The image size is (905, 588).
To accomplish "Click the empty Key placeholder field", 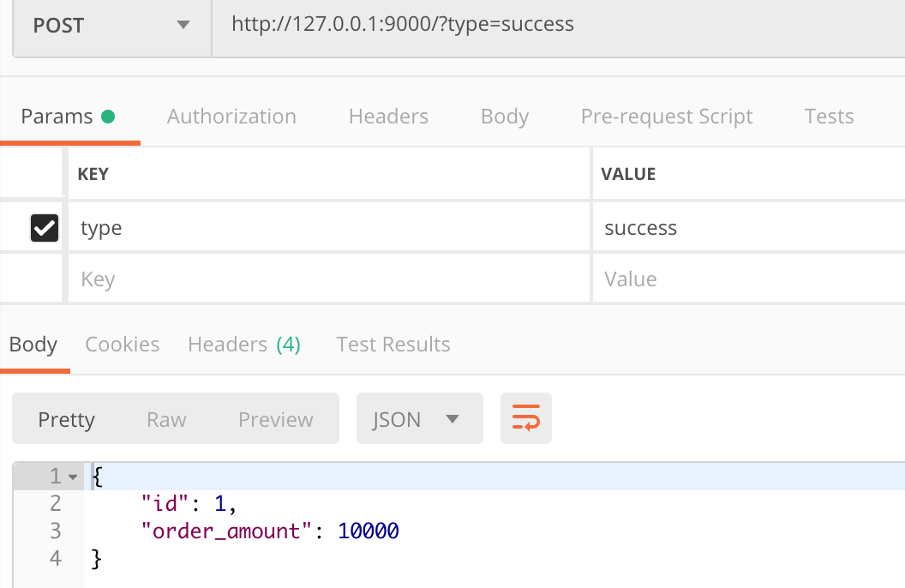I will point(326,279).
